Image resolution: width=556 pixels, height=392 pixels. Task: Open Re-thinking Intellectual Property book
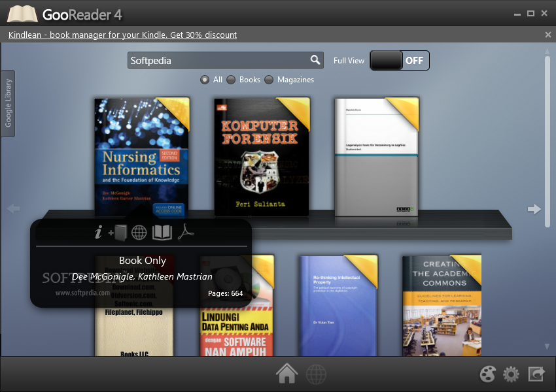pyautogui.click(x=339, y=305)
